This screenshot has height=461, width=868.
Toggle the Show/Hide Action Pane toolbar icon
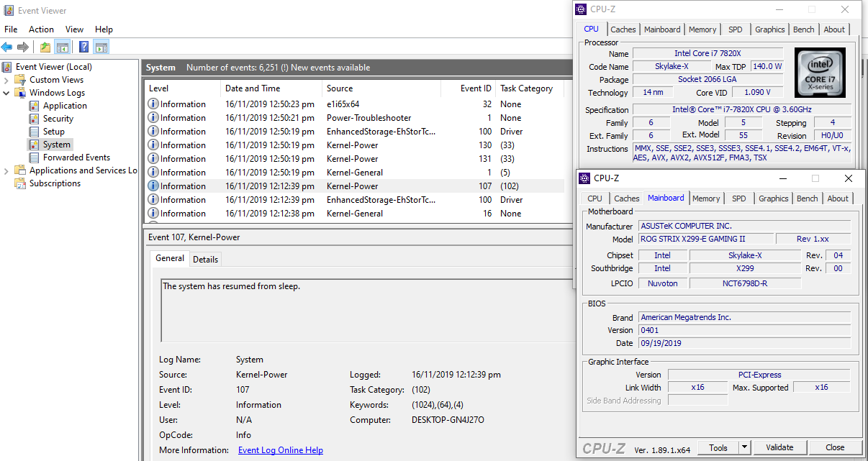click(x=101, y=47)
